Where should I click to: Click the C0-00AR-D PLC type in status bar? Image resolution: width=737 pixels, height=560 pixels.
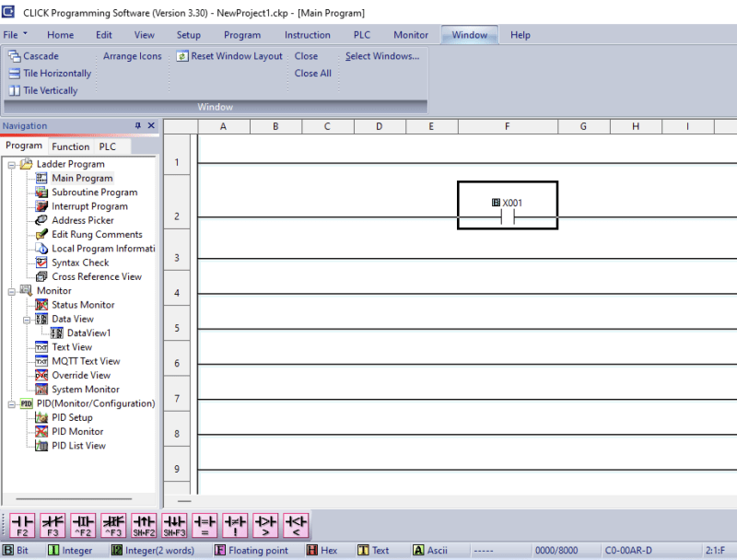pyautogui.click(x=628, y=550)
